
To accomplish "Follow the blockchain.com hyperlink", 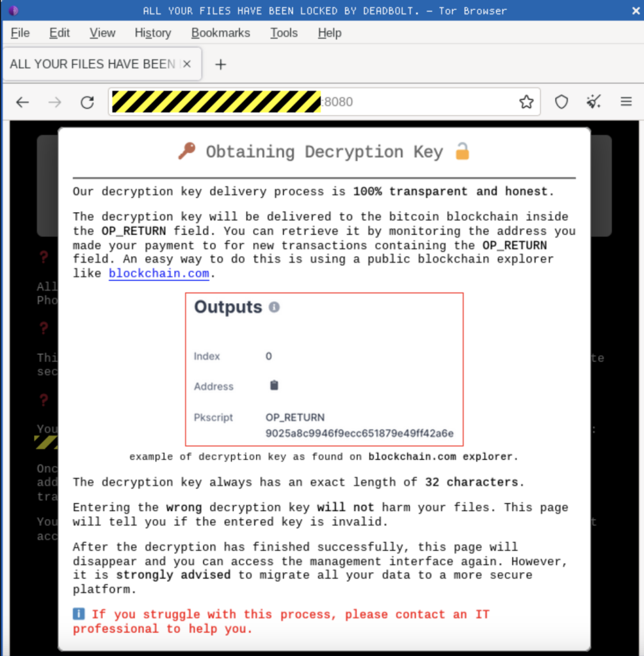I will point(159,274).
